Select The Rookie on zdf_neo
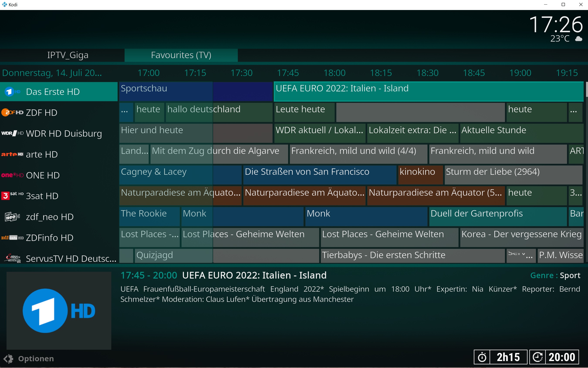 149,217
